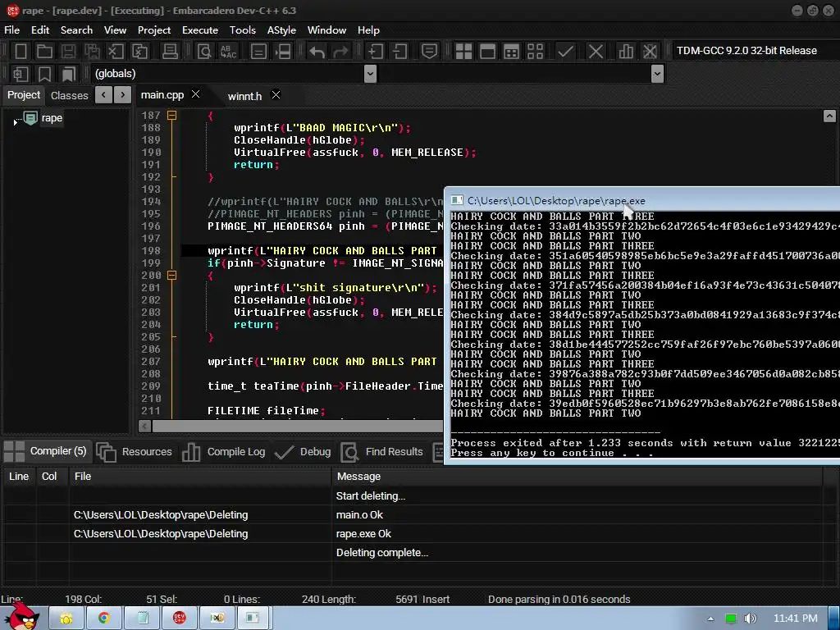Click the File column header
Viewport: 840px width, 630px height.
(x=200, y=477)
